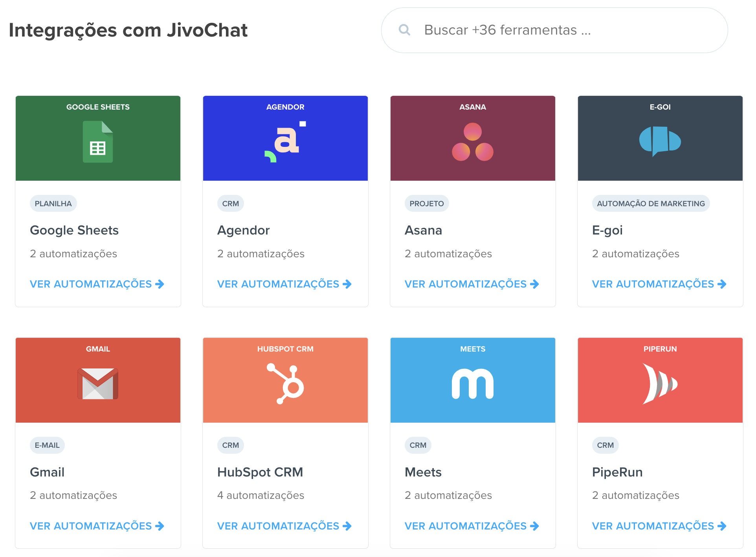The height and width of the screenshot is (557, 756).
Task: Open 'Ver automatizações' for Gmail
Action: pyautogui.click(x=97, y=526)
